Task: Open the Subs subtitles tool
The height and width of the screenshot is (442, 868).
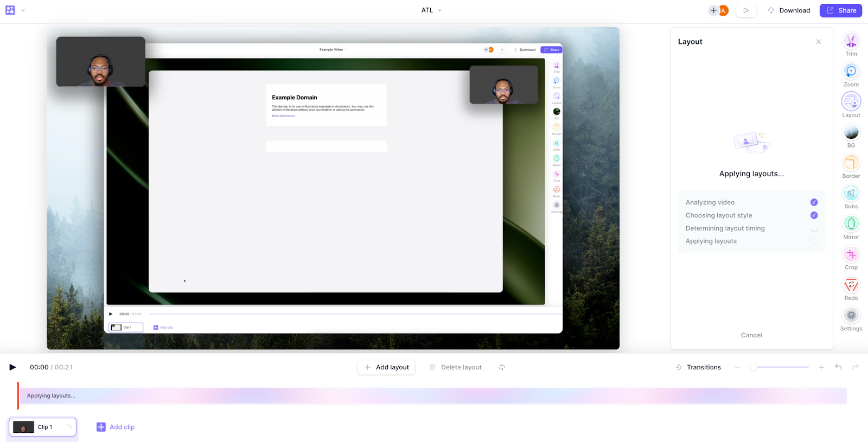Action: [x=851, y=196]
